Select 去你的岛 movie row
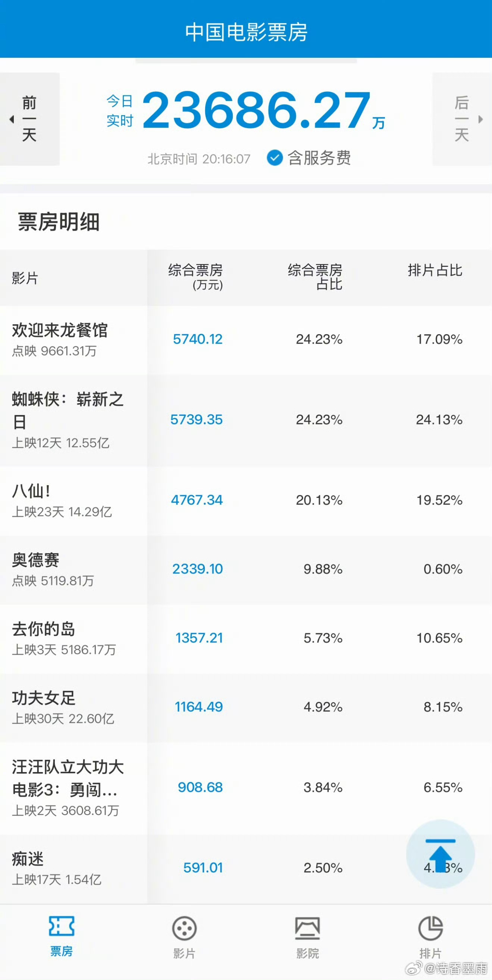Viewport: 492px width, 980px height. coord(246,638)
